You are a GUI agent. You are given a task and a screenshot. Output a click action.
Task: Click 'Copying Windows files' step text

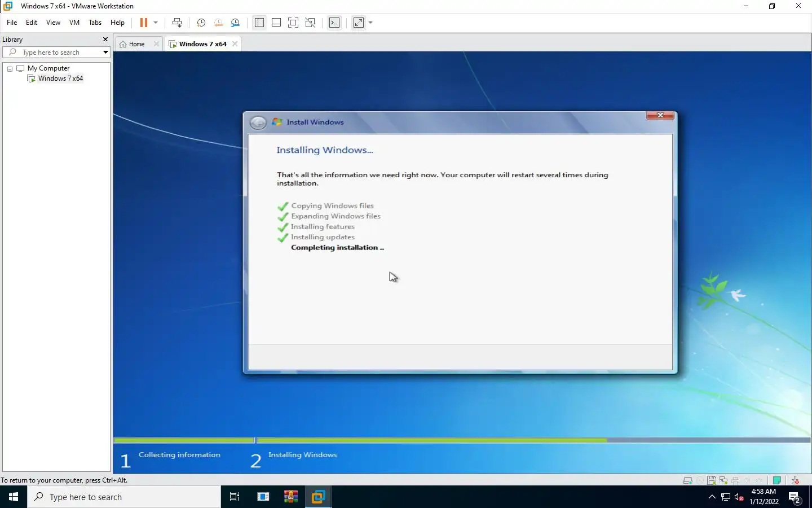332,206
